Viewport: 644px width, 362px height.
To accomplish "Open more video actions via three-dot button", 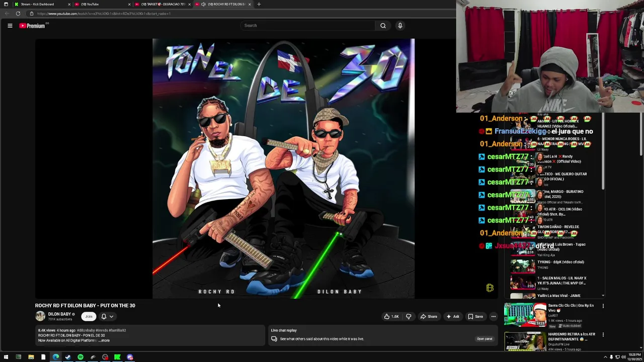I will pyautogui.click(x=494, y=317).
